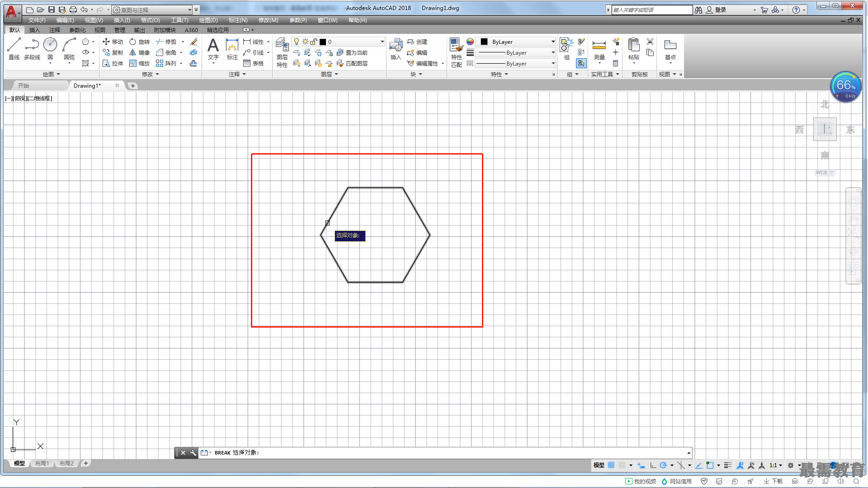
Task: Select the Arc (圆弧) tool
Action: pyautogui.click(x=69, y=48)
